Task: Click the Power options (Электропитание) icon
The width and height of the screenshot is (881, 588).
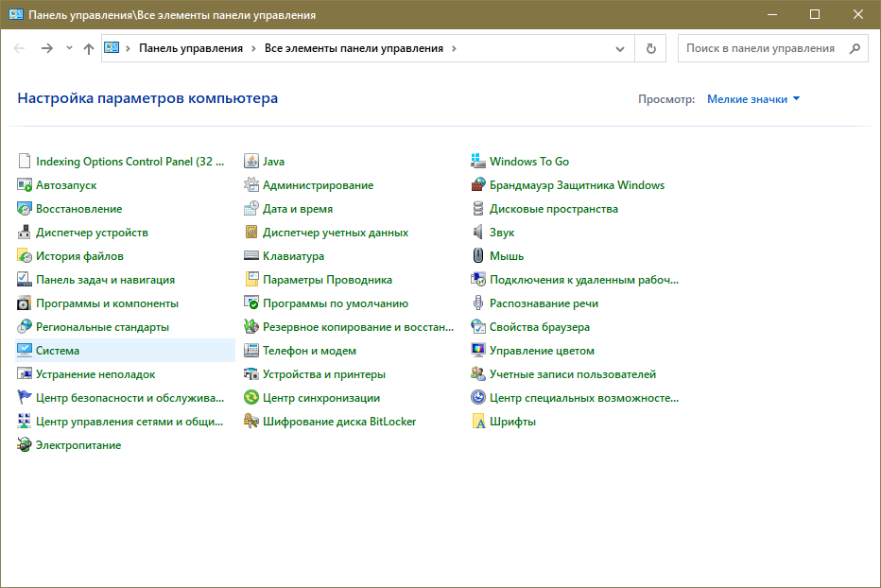Action: [25, 445]
